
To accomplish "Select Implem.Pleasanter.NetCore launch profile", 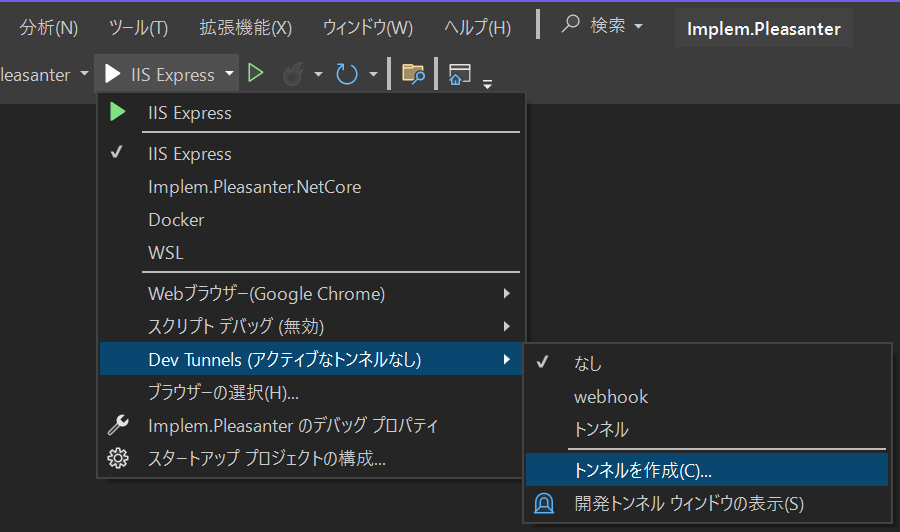I will (x=311, y=187).
